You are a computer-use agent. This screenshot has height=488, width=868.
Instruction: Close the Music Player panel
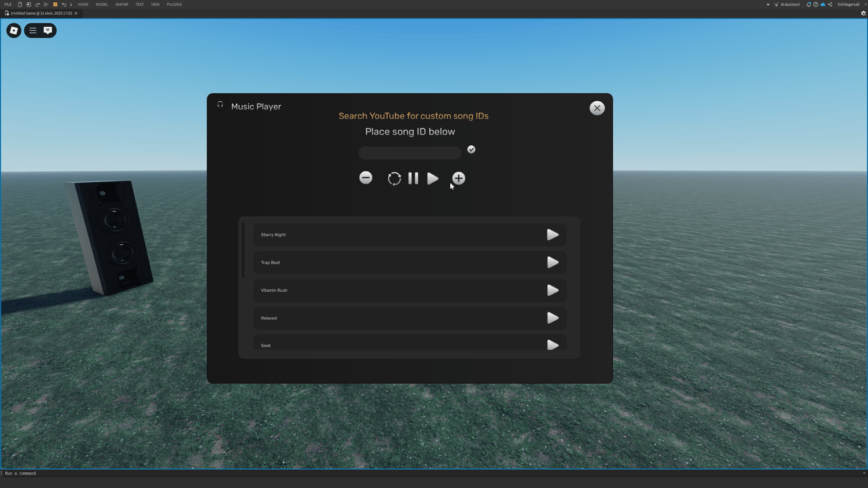[x=597, y=108]
